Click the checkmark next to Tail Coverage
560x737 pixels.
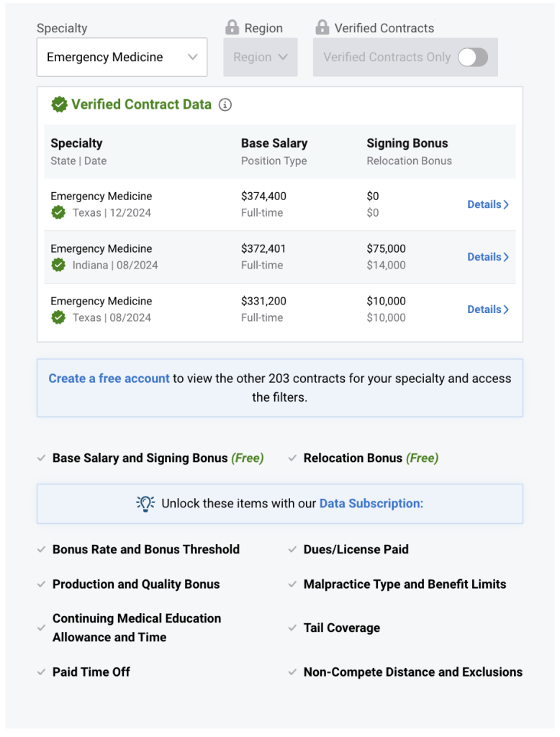pyautogui.click(x=292, y=628)
